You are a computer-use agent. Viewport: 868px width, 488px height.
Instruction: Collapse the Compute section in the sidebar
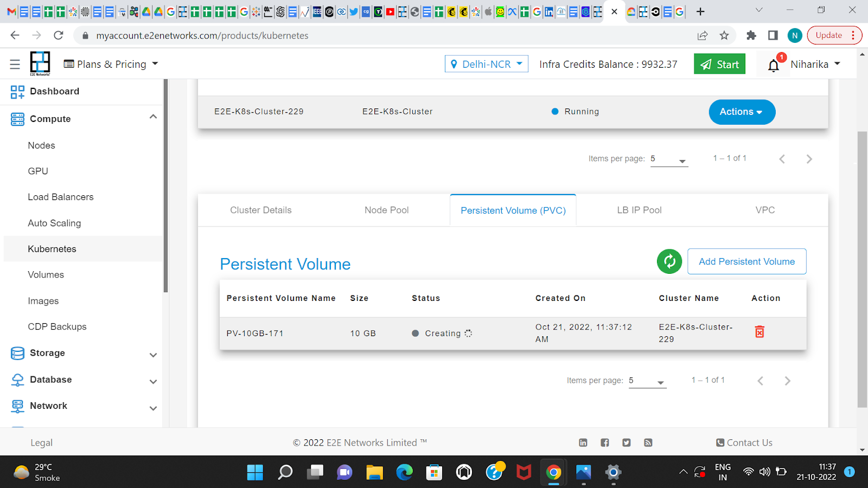click(153, 117)
